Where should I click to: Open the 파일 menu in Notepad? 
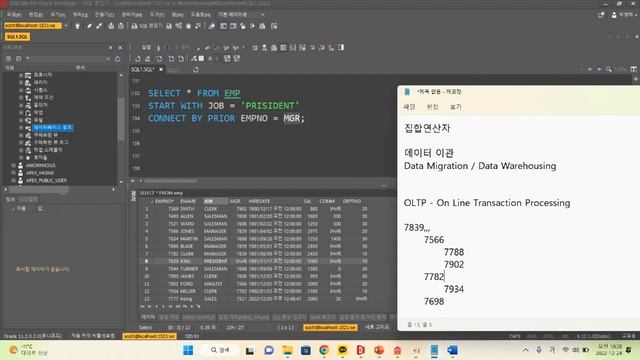coord(409,107)
